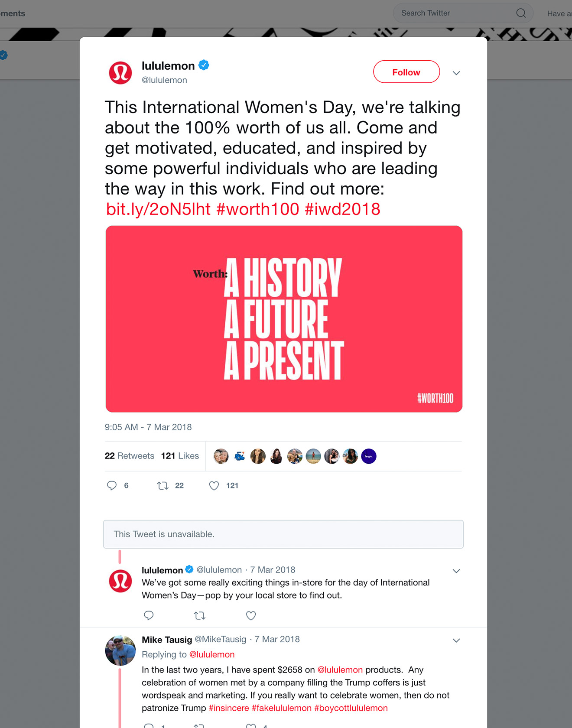
Task: Click the #worth100 hashtag in tweet text
Action: [257, 209]
